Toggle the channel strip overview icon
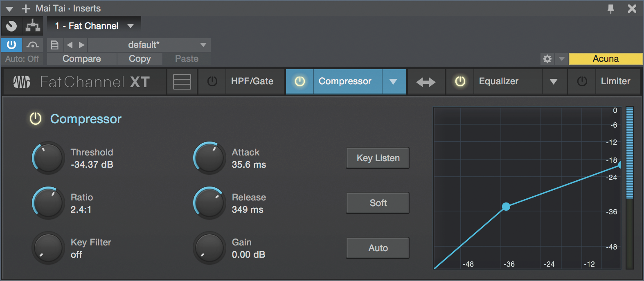Viewport: 644px width, 281px height. pyautogui.click(x=182, y=82)
